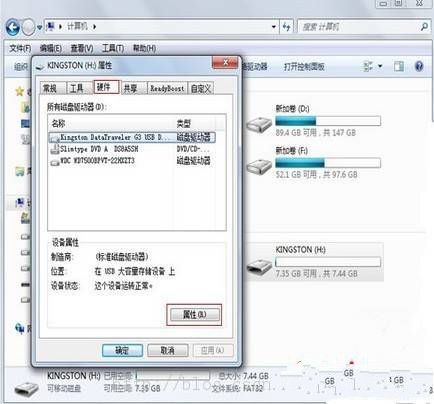
Task: Click the 属性(R) button
Action: tap(195, 314)
